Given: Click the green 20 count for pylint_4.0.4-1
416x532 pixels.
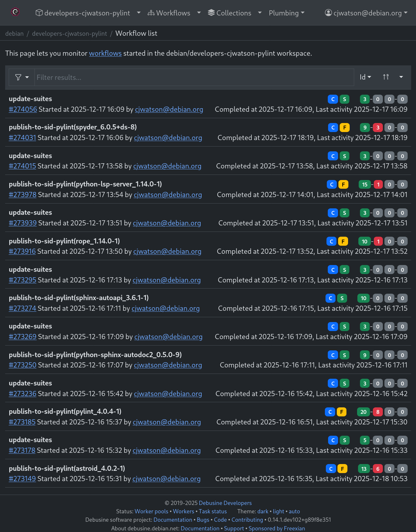Looking at the screenshot, I should tap(364, 412).
